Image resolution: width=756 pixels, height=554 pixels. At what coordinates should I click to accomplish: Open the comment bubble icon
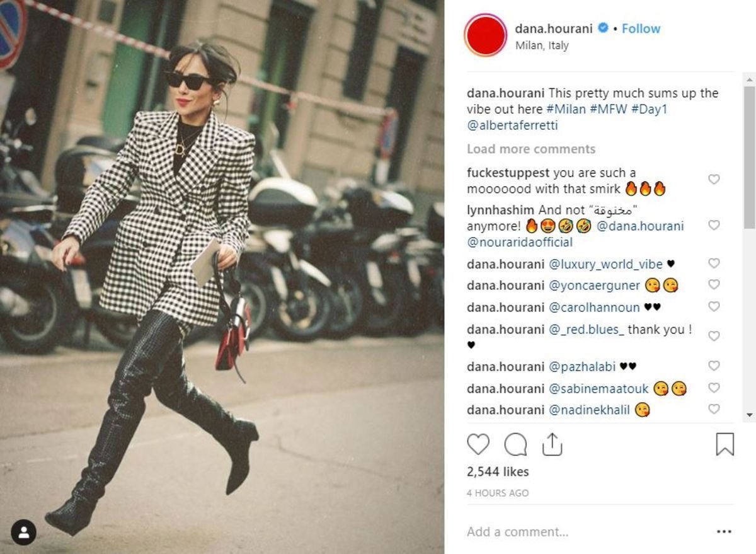(515, 445)
